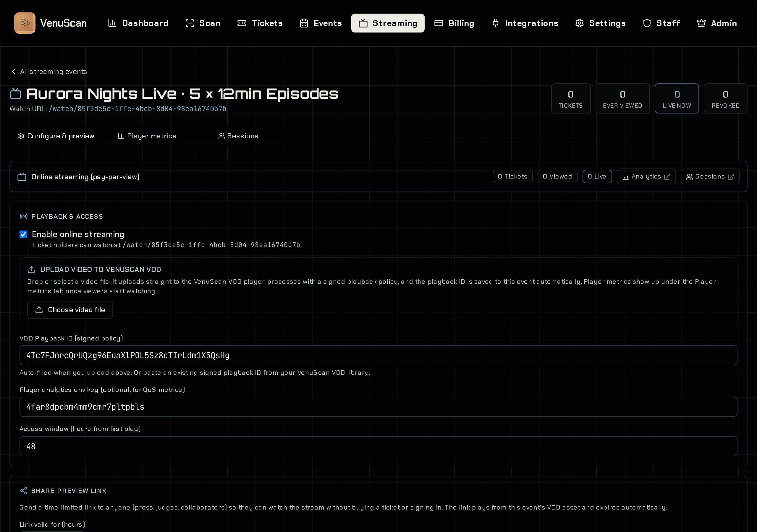Click the LIVE NOW stat card

tap(677, 98)
